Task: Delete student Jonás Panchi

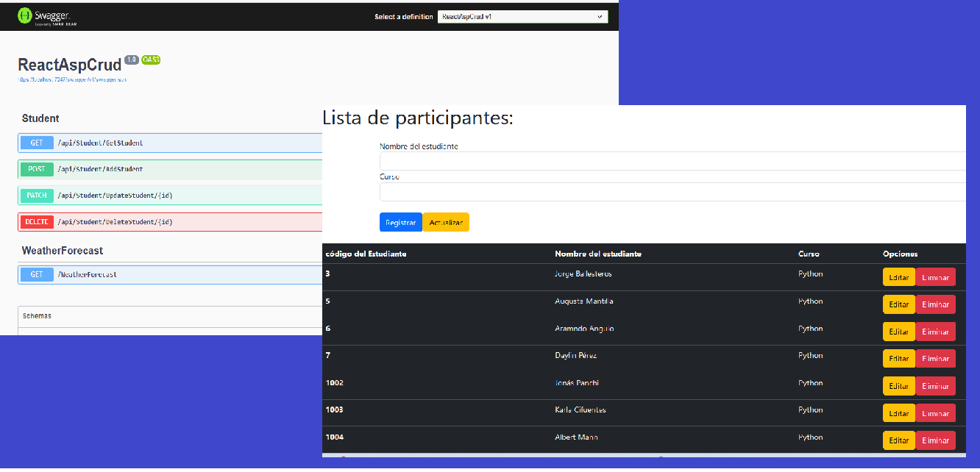Action: [936, 386]
